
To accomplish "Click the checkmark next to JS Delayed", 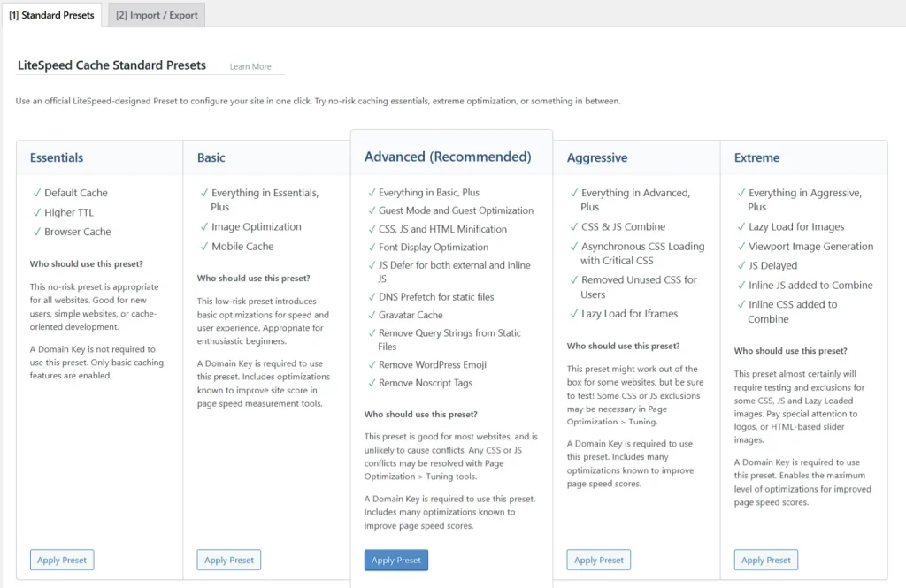I will pyautogui.click(x=741, y=265).
